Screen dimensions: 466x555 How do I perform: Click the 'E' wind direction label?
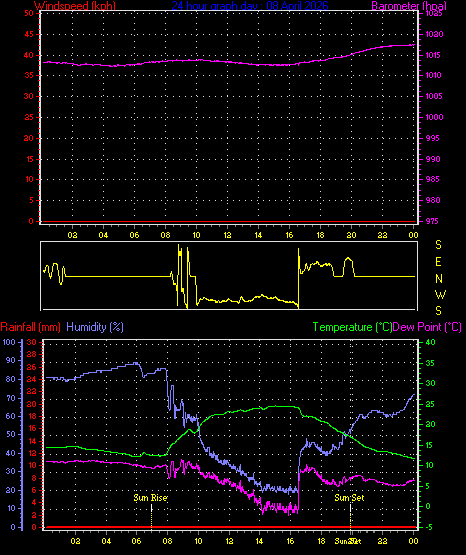coord(438,262)
